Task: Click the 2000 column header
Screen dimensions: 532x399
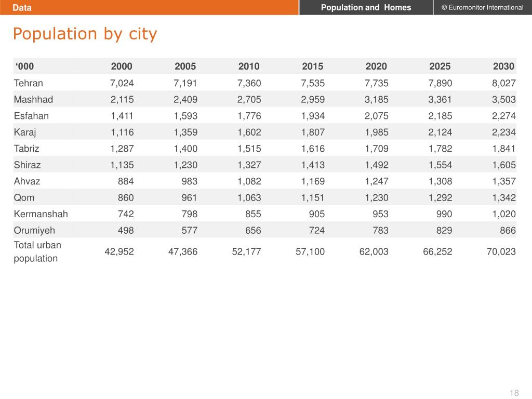Action: (122, 66)
